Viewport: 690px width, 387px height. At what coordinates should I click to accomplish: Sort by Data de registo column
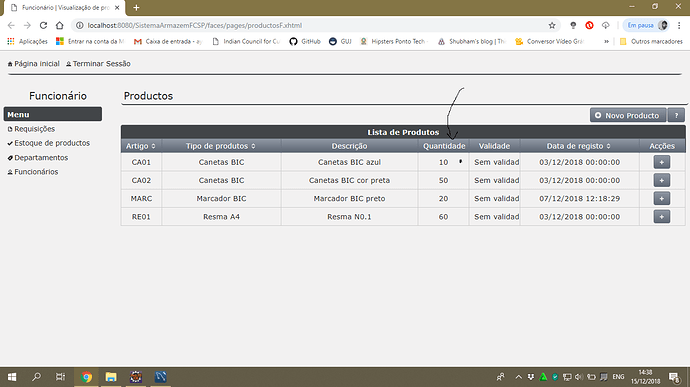click(579, 146)
